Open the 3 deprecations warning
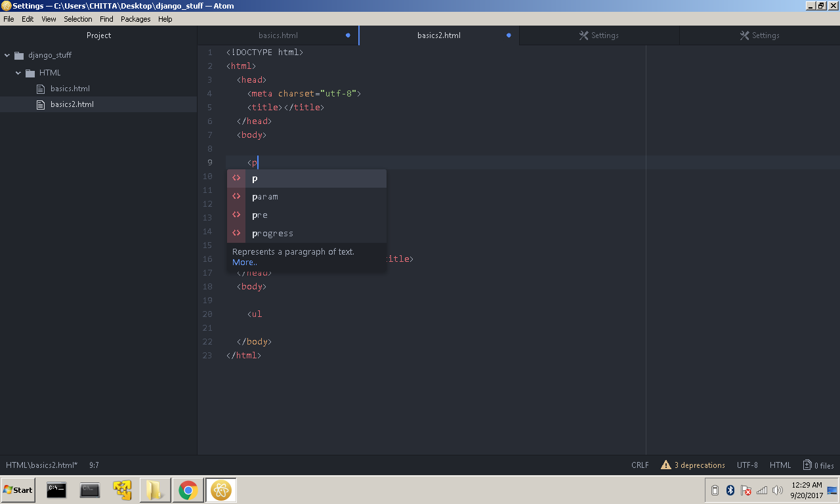Image resolution: width=840 pixels, height=504 pixels. point(693,465)
